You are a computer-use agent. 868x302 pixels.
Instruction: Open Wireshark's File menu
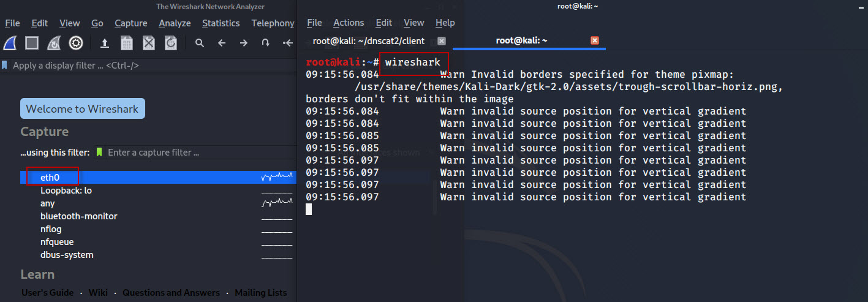(12, 23)
